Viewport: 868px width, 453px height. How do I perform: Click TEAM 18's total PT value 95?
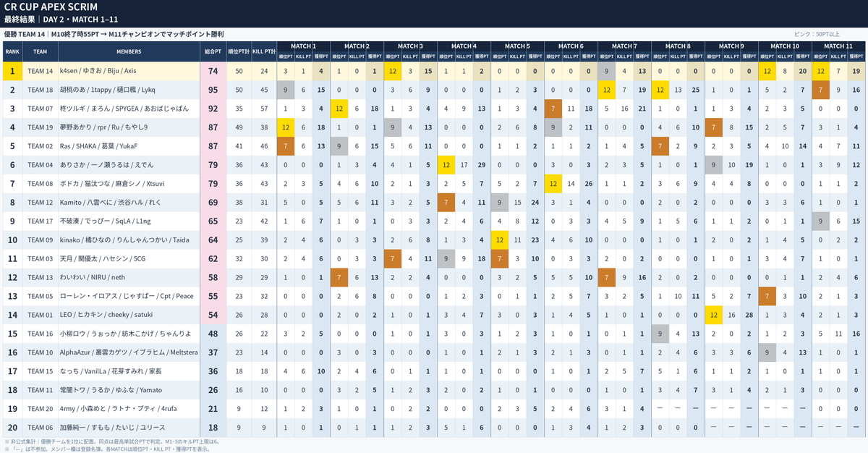coord(213,90)
